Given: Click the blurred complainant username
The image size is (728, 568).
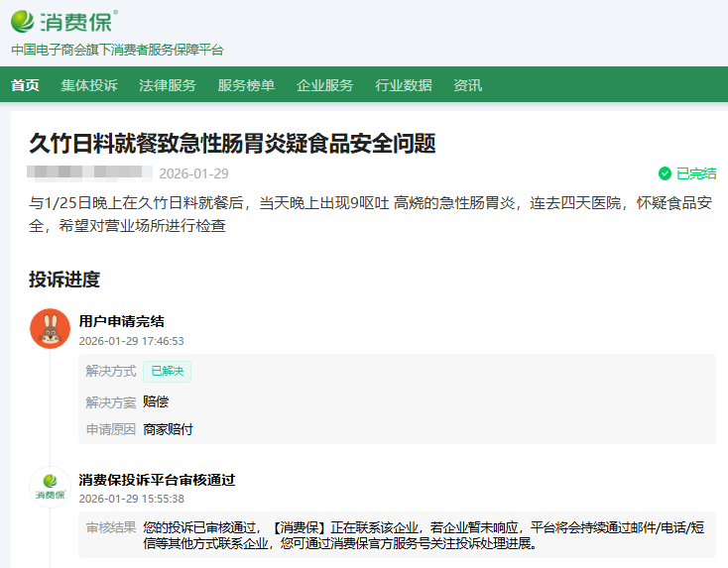Looking at the screenshot, I should (89, 173).
